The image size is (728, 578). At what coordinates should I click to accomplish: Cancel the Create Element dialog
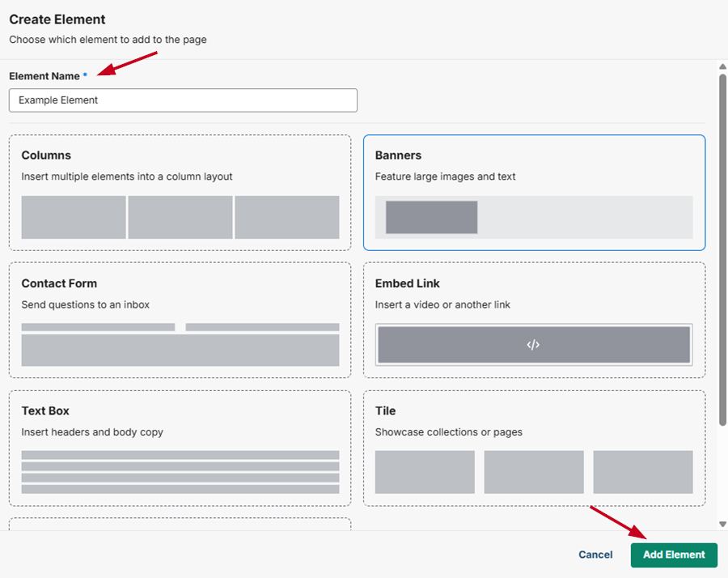coord(595,555)
